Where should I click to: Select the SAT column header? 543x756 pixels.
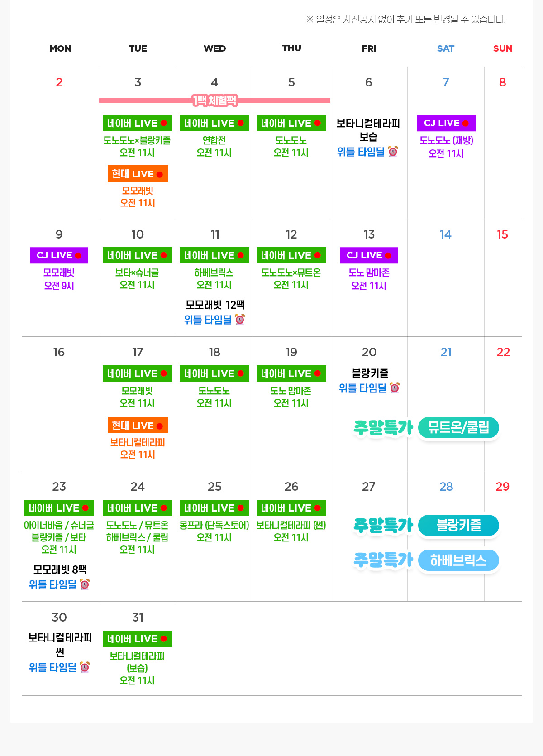tap(446, 48)
